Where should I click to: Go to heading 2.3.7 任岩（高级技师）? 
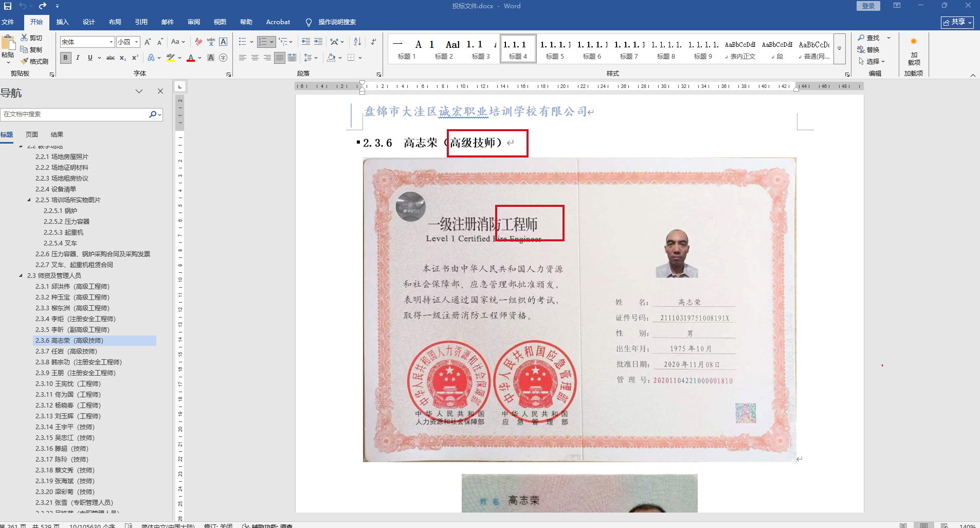66,351
